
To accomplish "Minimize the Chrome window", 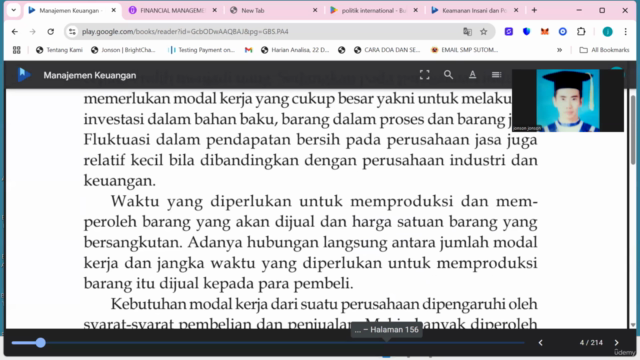I will (579, 10).
